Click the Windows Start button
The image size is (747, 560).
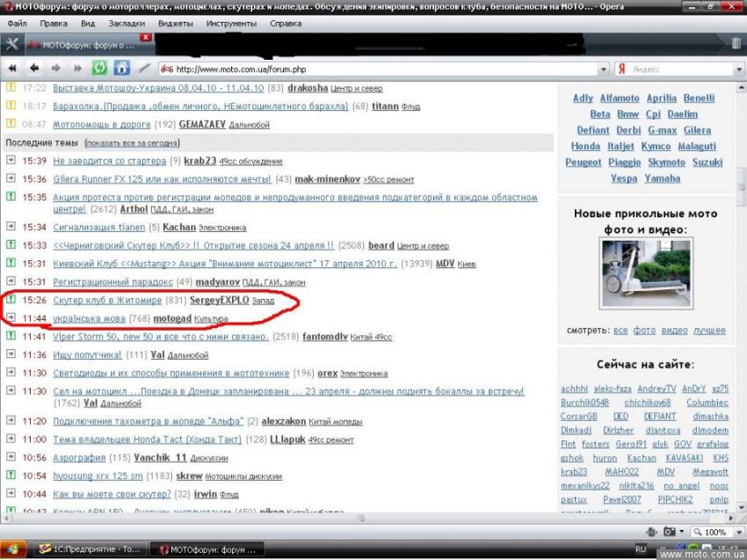point(12,549)
